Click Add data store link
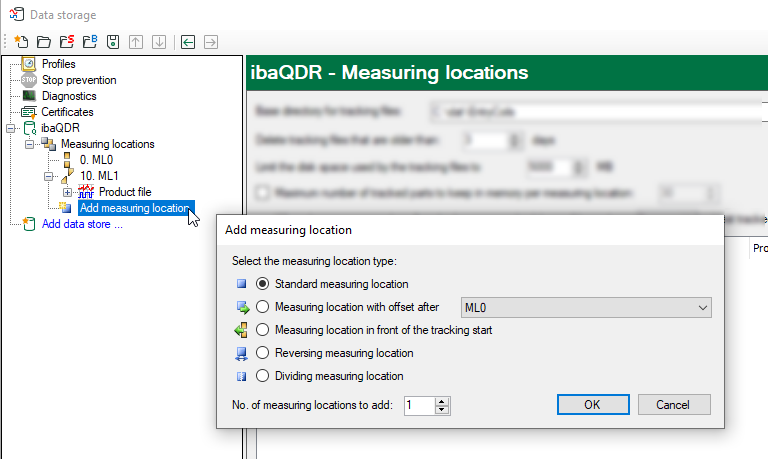This screenshot has width=768, height=459. (82, 224)
